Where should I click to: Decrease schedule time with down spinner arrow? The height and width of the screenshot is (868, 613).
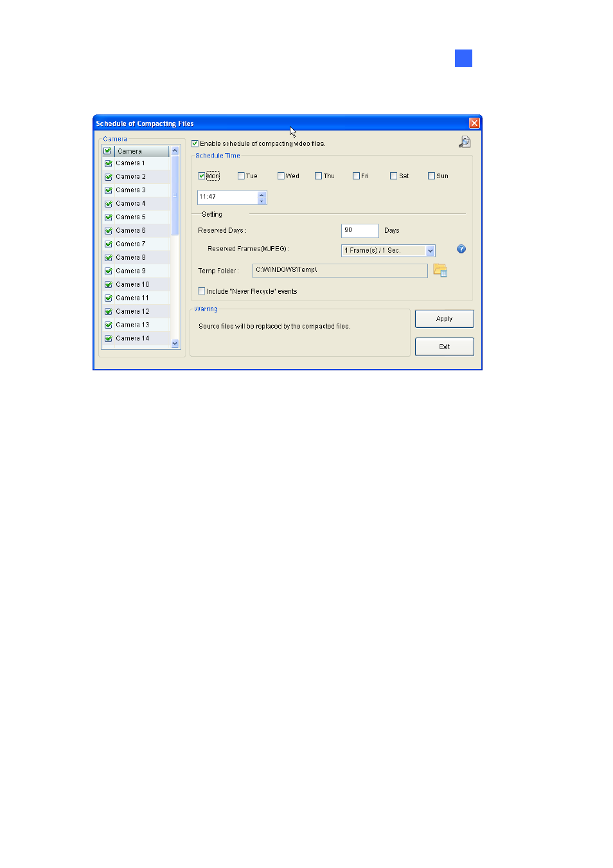(262, 201)
